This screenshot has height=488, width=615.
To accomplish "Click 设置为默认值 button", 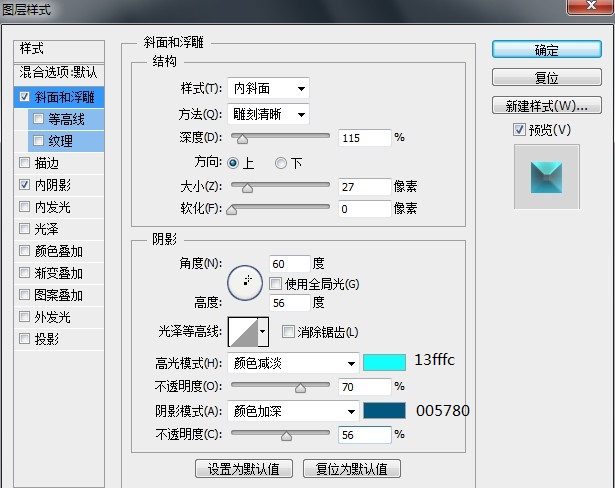I will 244,468.
